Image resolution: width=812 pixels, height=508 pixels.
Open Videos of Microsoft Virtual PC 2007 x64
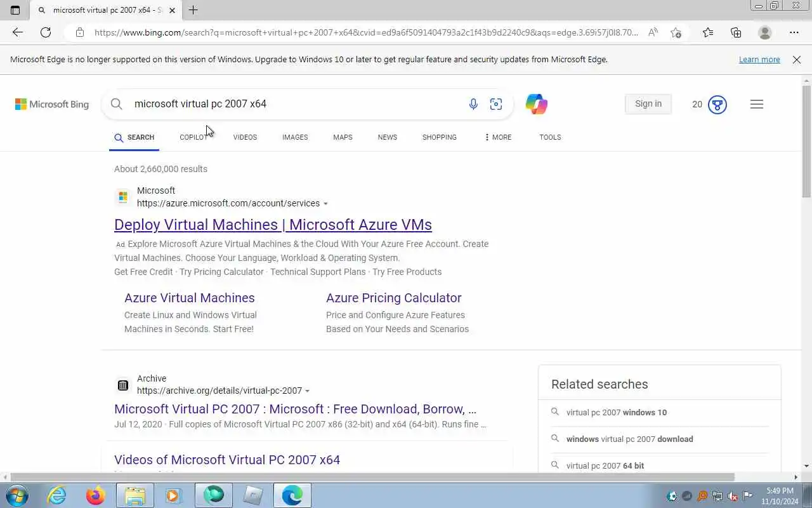pyautogui.click(x=227, y=460)
